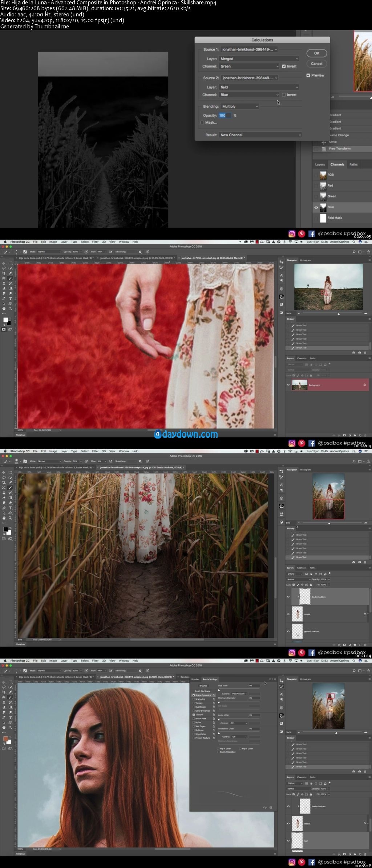Open the Layer dropdown showing field
The image size is (372, 868).
[x=259, y=87]
